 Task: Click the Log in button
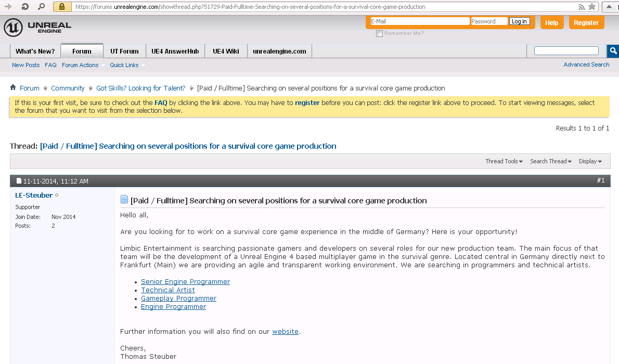(519, 21)
